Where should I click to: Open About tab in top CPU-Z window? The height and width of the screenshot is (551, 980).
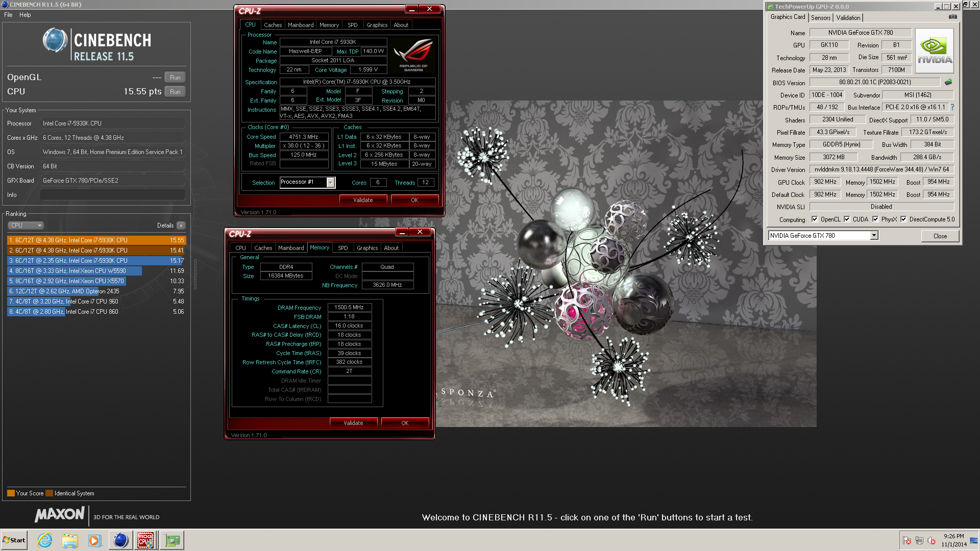[x=401, y=25]
